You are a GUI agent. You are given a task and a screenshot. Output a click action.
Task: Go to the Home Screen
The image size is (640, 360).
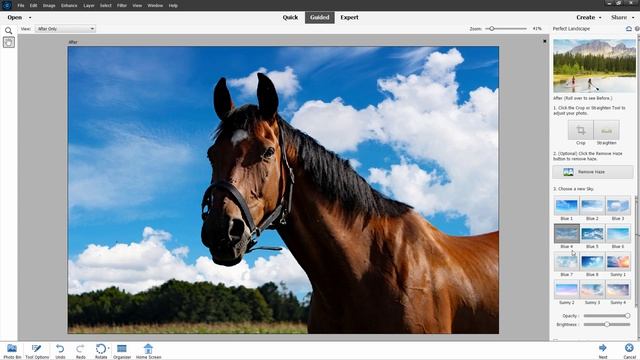click(148, 351)
